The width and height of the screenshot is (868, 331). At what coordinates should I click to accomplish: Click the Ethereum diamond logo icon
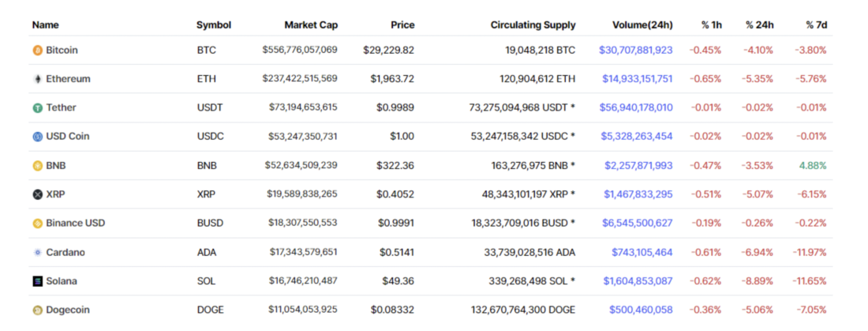coord(37,79)
